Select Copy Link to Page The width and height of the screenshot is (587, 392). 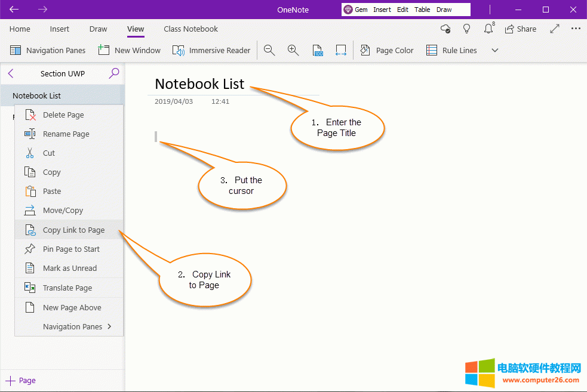(73, 230)
